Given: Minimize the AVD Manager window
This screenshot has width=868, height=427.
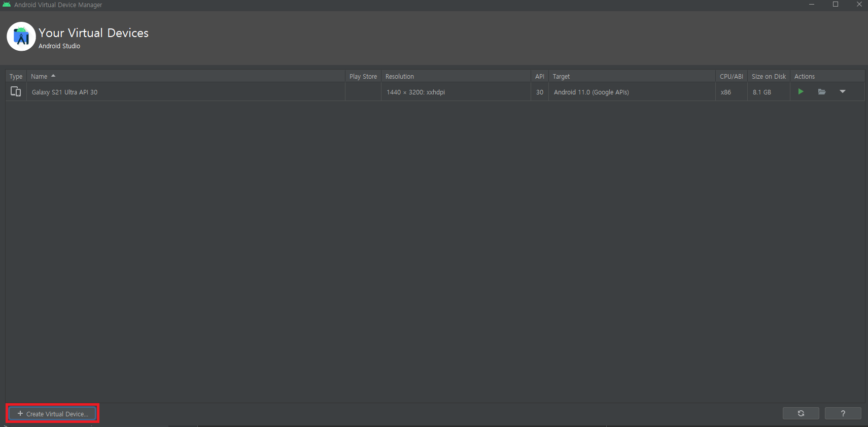Looking at the screenshot, I should point(812,5).
